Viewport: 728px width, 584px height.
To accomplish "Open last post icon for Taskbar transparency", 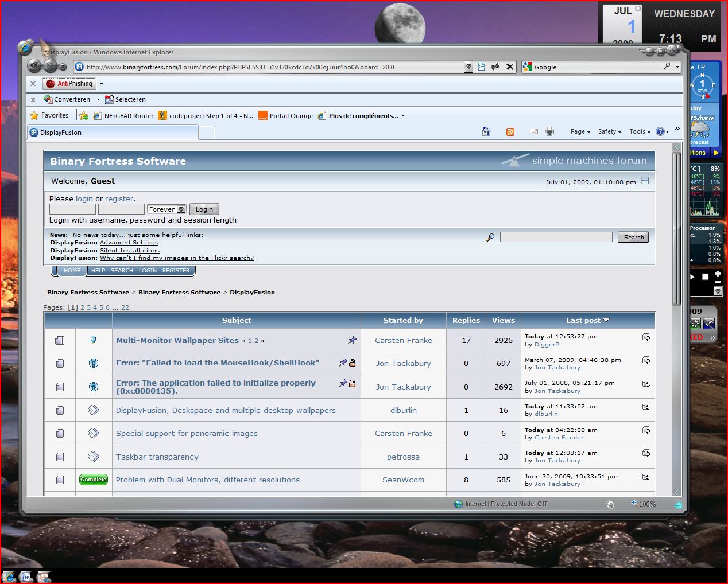I will [x=646, y=453].
